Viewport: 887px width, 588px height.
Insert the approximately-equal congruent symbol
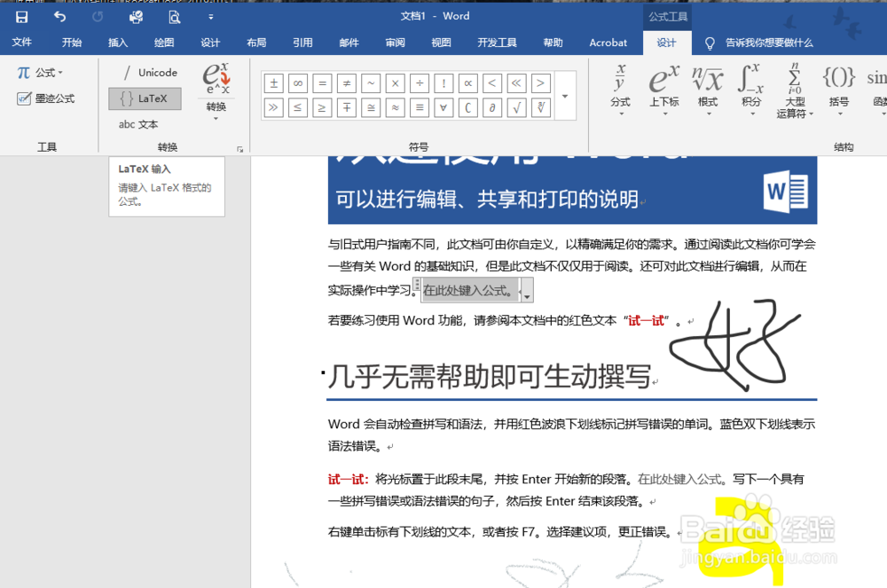tap(371, 107)
